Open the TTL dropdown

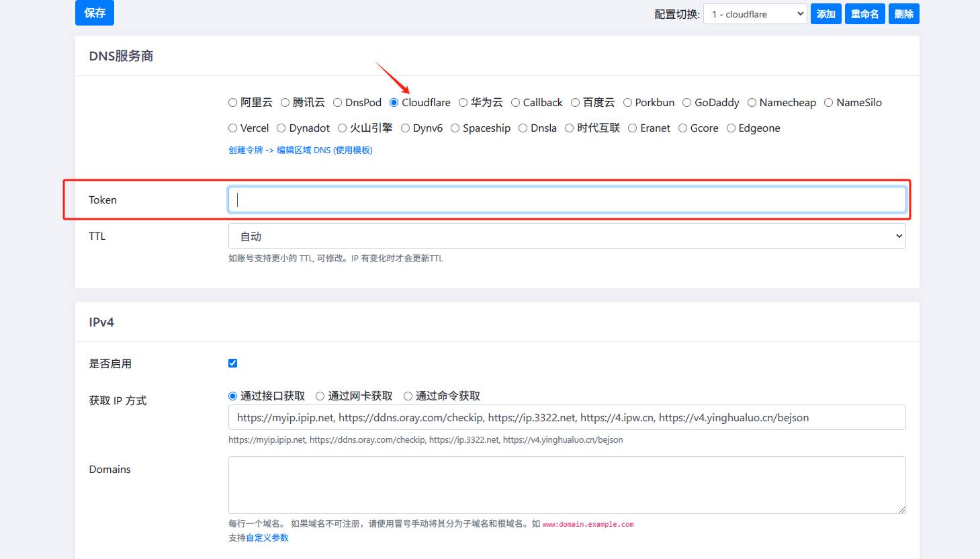(566, 236)
